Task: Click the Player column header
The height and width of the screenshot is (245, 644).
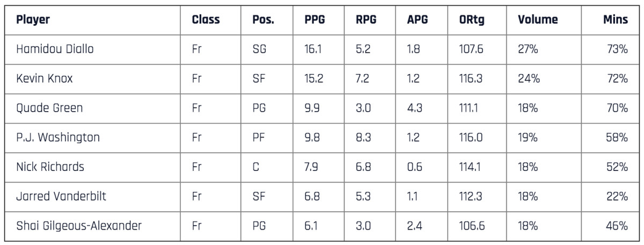Action: tap(33, 20)
